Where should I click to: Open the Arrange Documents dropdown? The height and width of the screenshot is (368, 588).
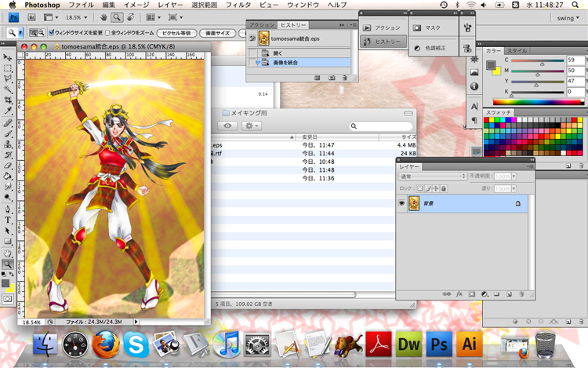point(153,17)
